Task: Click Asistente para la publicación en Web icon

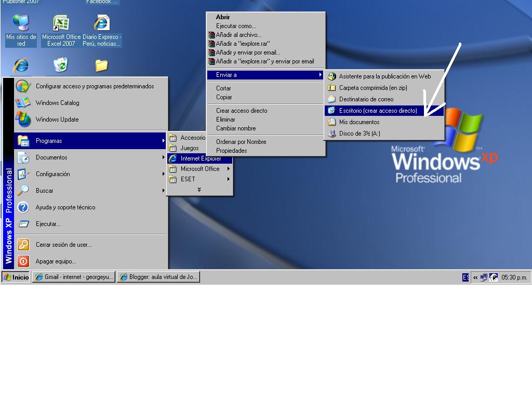Action: pyautogui.click(x=332, y=76)
